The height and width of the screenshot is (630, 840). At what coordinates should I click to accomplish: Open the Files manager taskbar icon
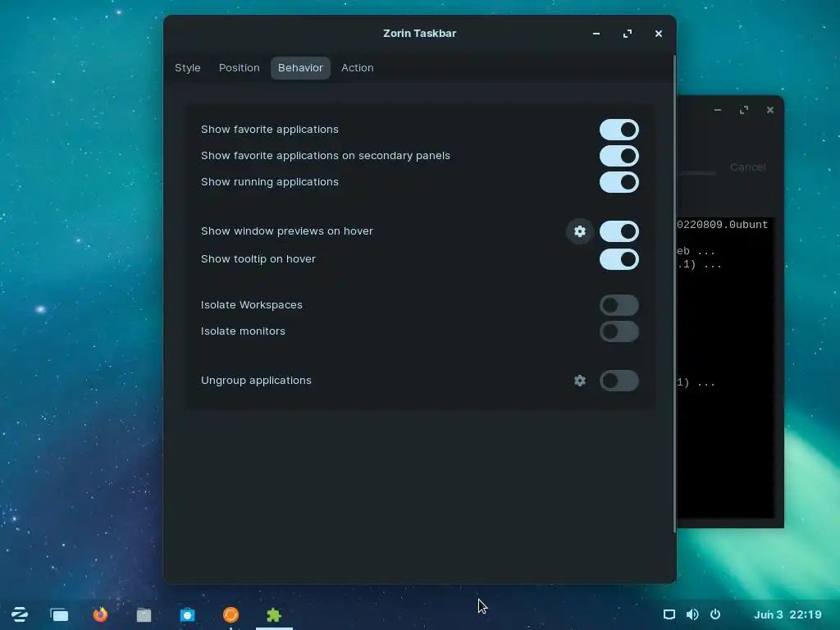tap(144, 614)
